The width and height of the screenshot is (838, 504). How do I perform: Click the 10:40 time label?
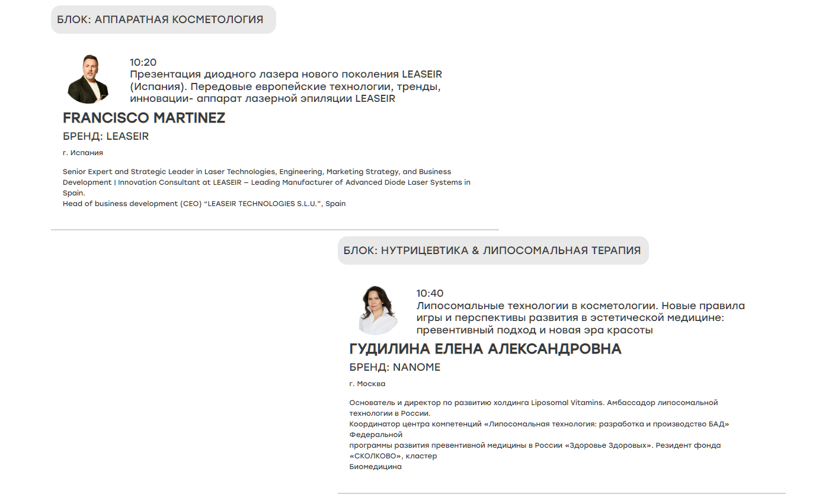coord(430,293)
